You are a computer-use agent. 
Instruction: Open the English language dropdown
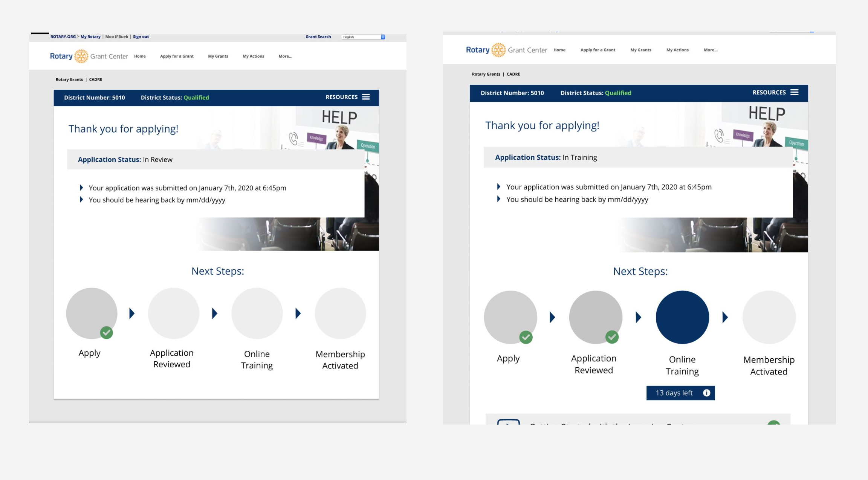[363, 37]
